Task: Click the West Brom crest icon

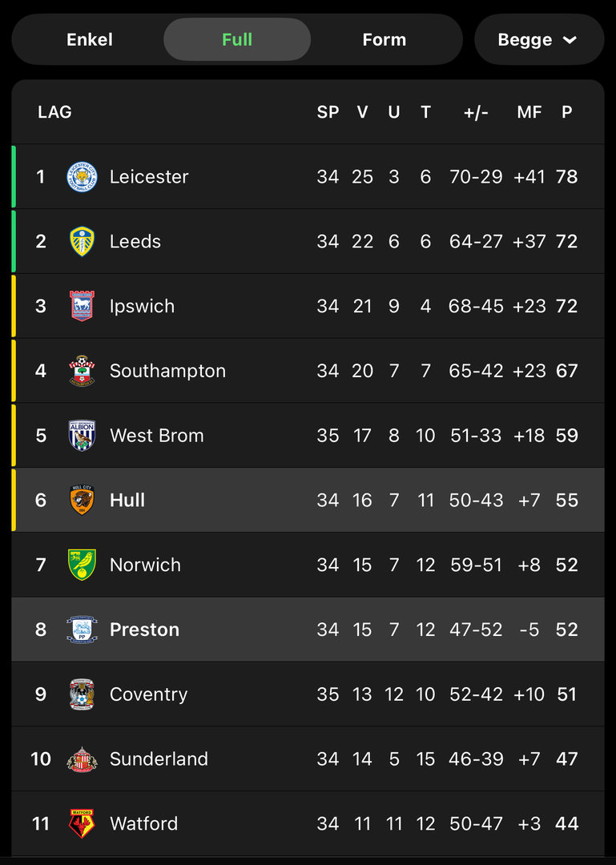Action: pos(82,436)
